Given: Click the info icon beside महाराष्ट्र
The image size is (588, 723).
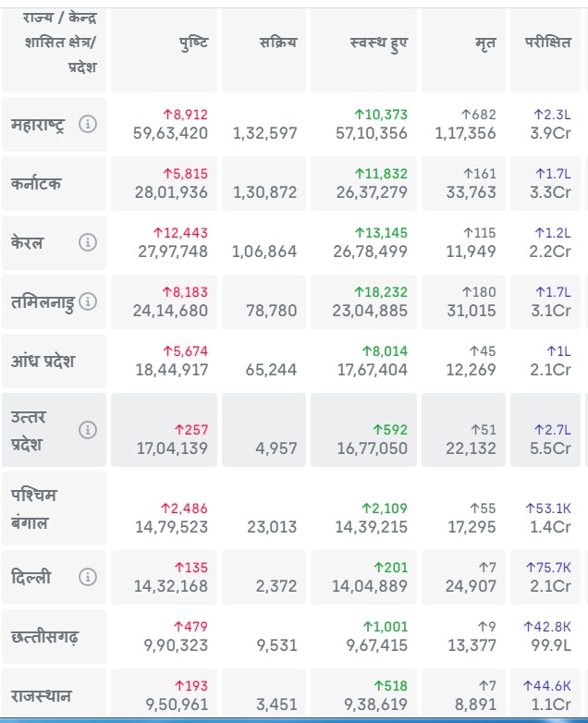Looking at the screenshot, I should pyautogui.click(x=88, y=124).
